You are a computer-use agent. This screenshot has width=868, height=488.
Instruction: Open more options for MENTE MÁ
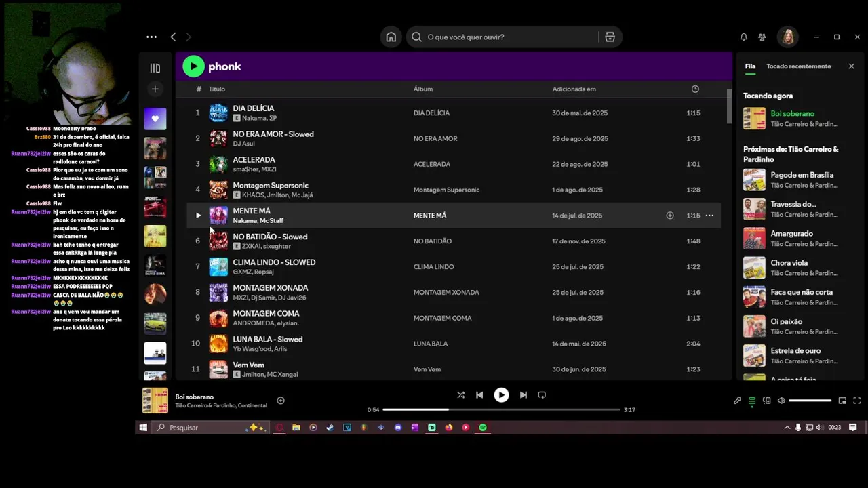pyautogui.click(x=709, y=216)
